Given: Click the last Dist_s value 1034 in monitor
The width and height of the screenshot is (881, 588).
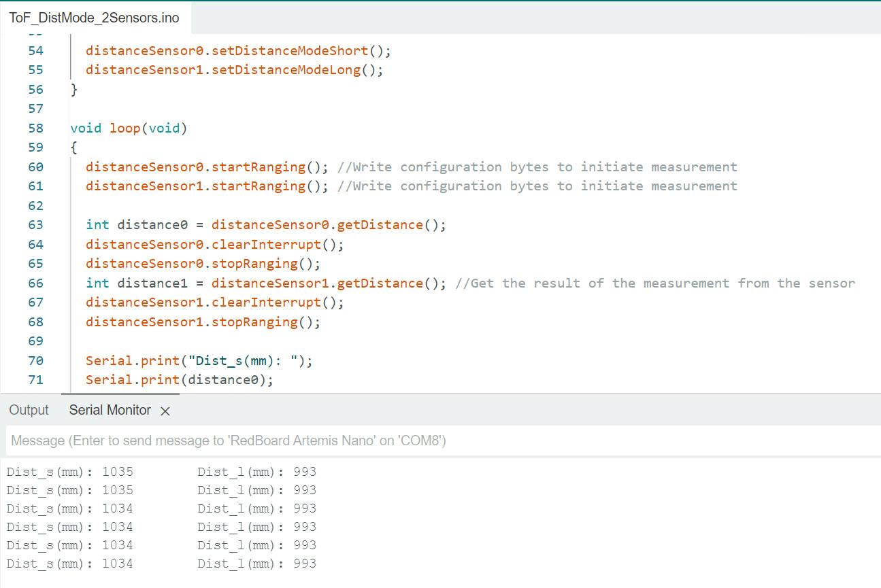Looking at the screenshot, I should coord(118,564).
